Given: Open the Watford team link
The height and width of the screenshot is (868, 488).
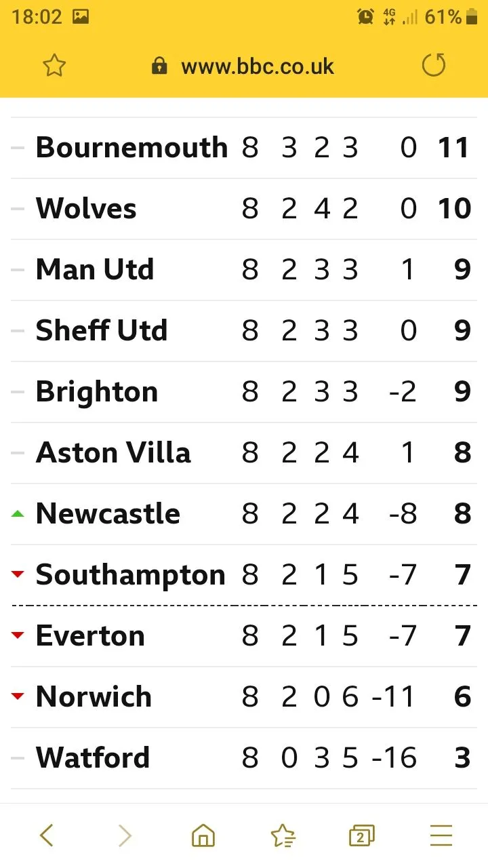Looking at the screenshot, I should pos(93,758).
